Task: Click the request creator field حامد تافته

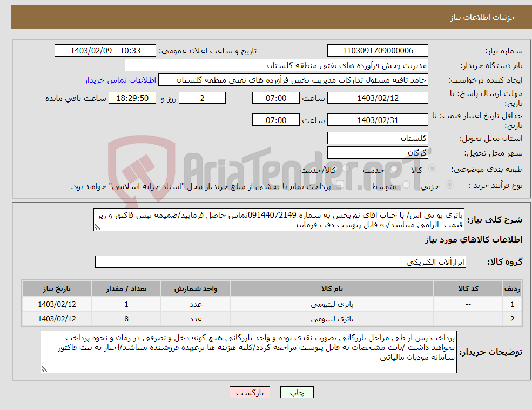Action: click(293, 80)
